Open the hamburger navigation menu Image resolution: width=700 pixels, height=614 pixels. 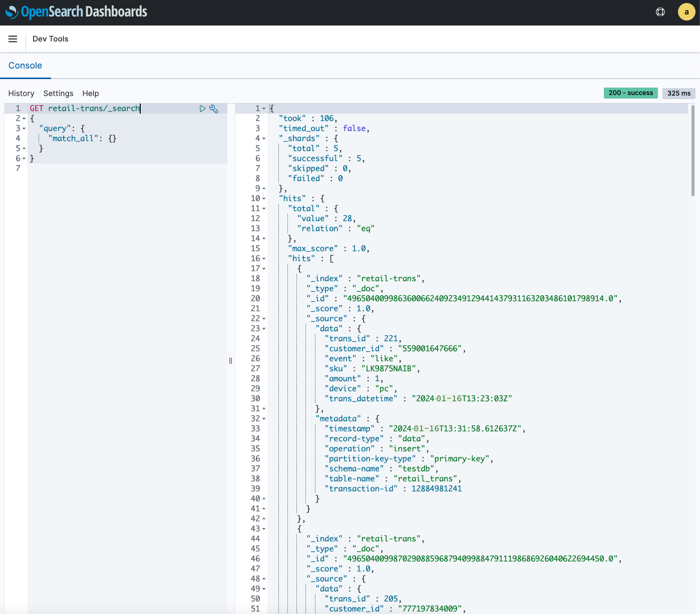13,39
